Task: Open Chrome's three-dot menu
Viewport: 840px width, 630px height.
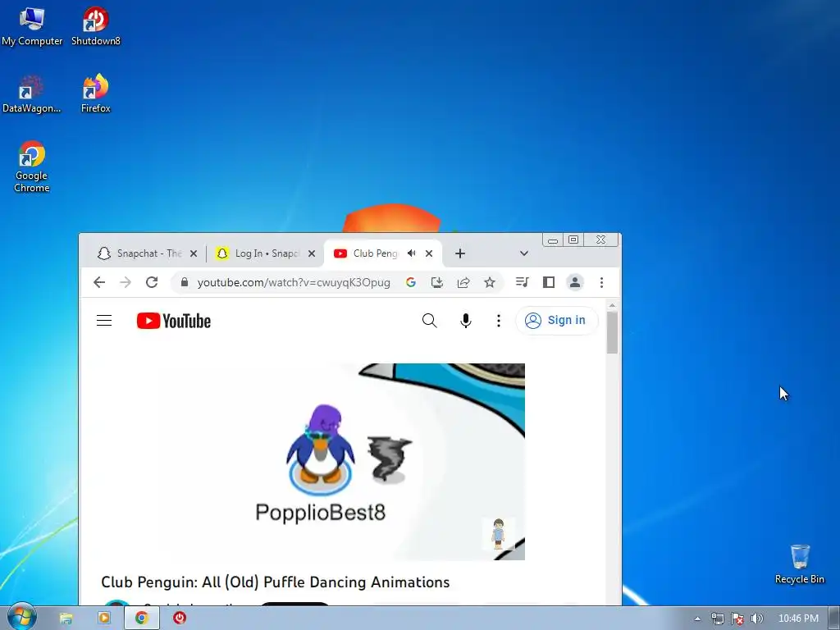Action: (601, 282)
